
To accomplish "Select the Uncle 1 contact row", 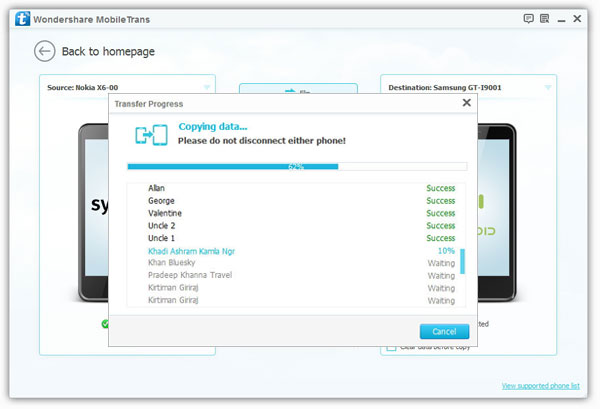I will (296, 238).
